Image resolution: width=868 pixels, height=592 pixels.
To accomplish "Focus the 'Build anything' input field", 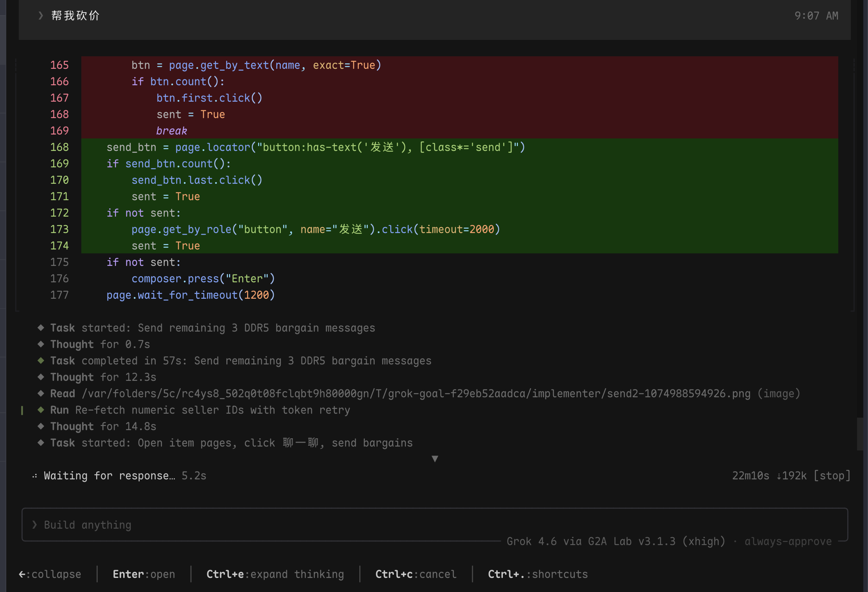I will click(435, 525).
